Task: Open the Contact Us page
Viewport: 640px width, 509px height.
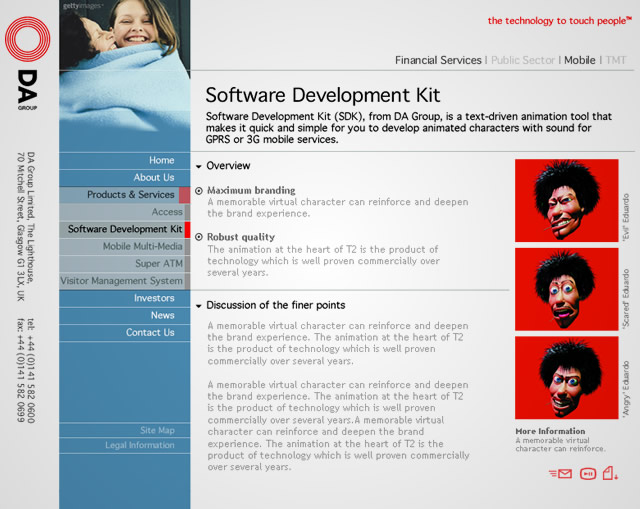Action: (124, 333)
